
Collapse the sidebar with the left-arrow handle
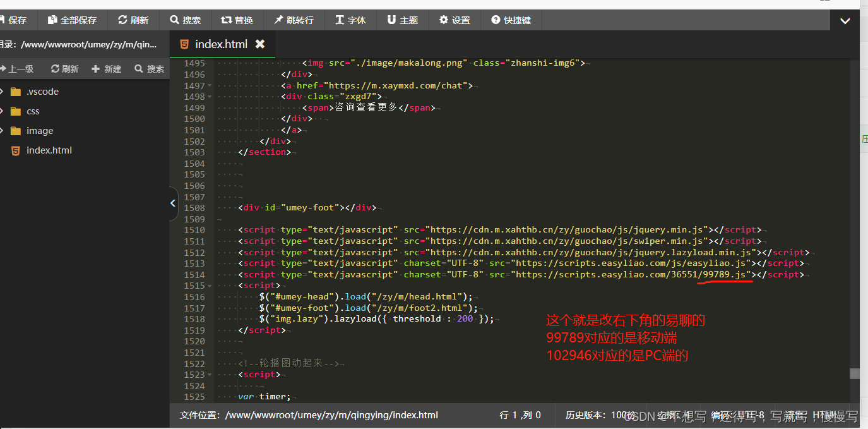[x=173, y=203]
